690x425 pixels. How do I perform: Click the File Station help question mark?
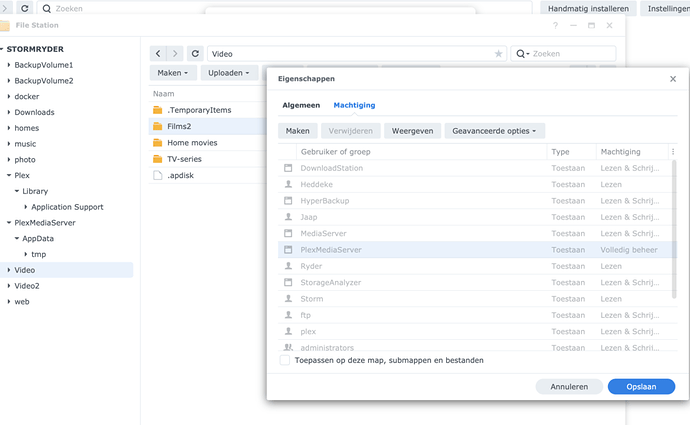coord(555,25)
